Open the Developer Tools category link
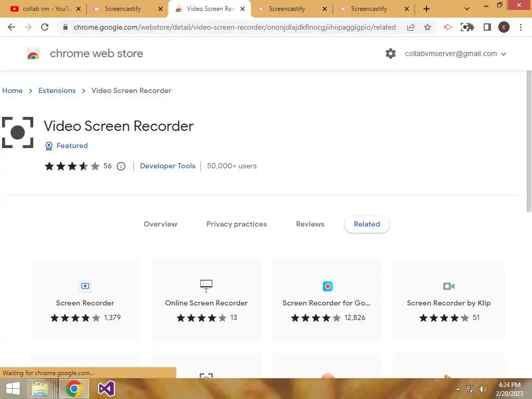This screenshot has width=532, height=399. [x=168, y=166]
